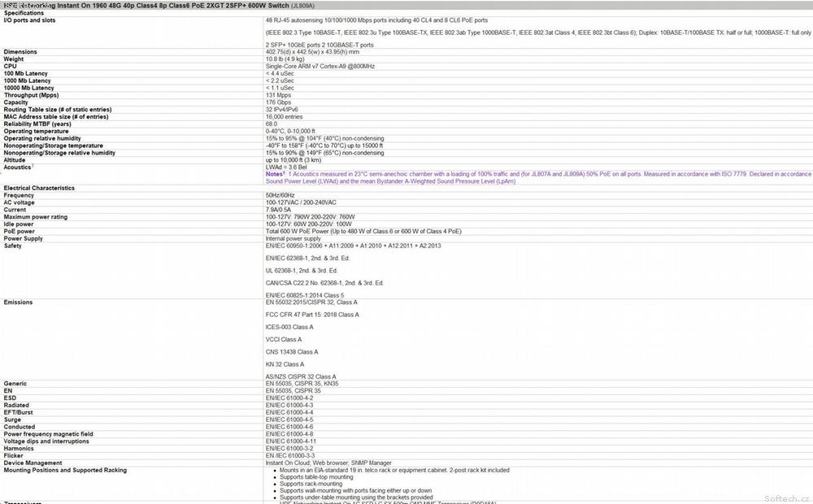Select the '< 2.2 uSec' value
813x504 pixels.
point(280,81)
